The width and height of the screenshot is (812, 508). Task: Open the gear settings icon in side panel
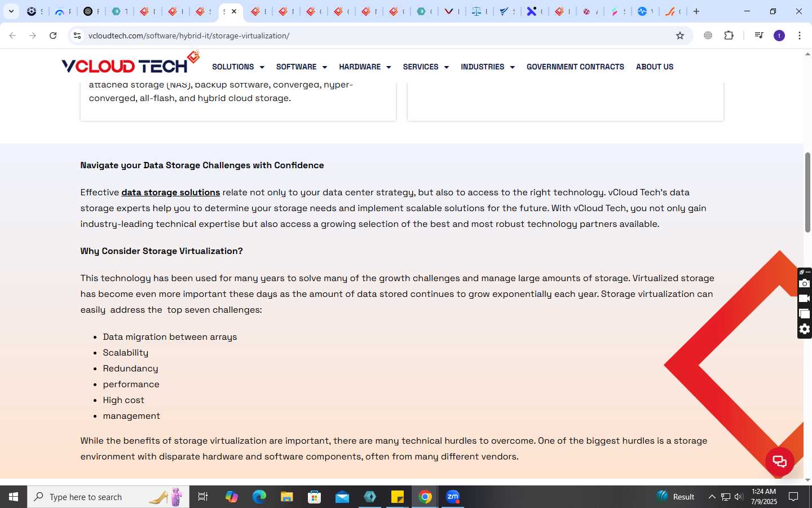(x=805, y=329)
